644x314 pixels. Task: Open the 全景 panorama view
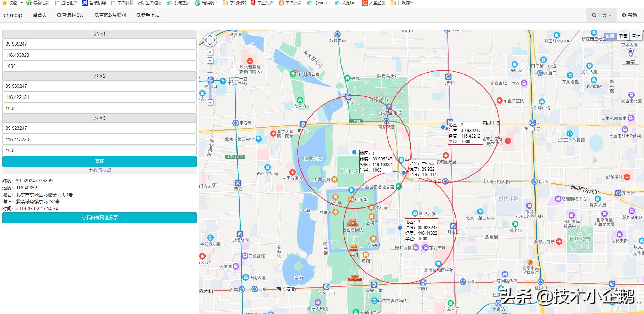[630, 56]
